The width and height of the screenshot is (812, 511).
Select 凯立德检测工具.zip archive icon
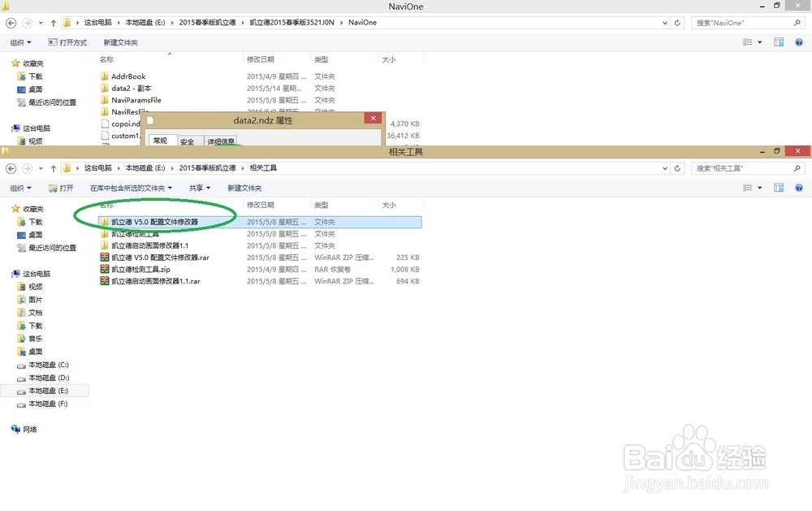pos(105,270)
